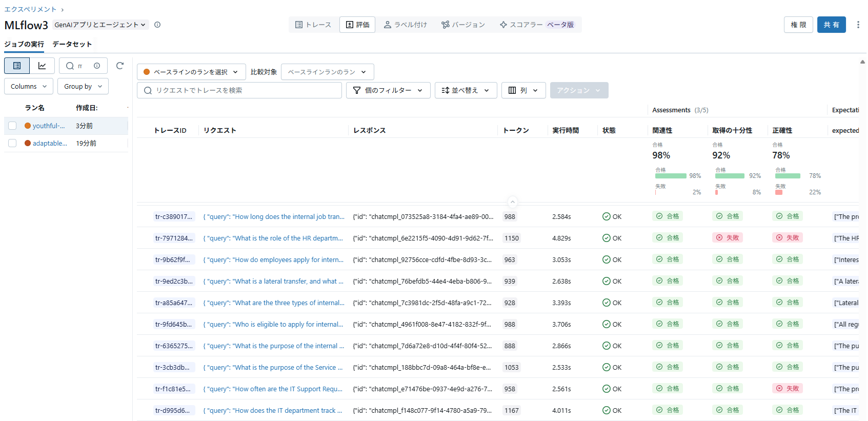Open the three-dot more options menu
The width and height of the screenshot is (868, 421).
point(858,25)
